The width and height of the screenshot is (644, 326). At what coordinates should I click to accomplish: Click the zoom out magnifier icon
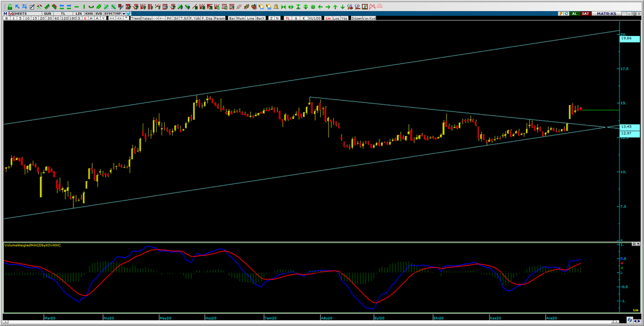pos(357,7)
